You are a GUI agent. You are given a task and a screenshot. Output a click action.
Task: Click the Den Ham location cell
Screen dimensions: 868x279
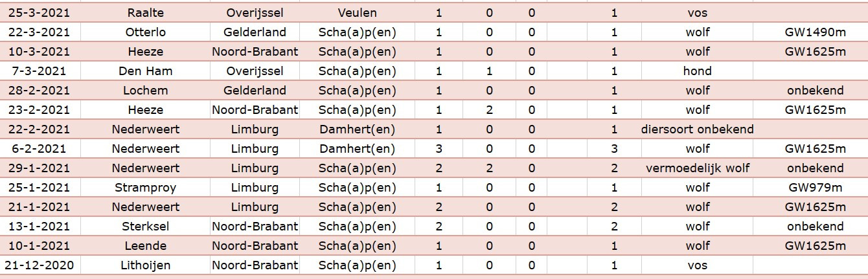[x=145, y=71]
